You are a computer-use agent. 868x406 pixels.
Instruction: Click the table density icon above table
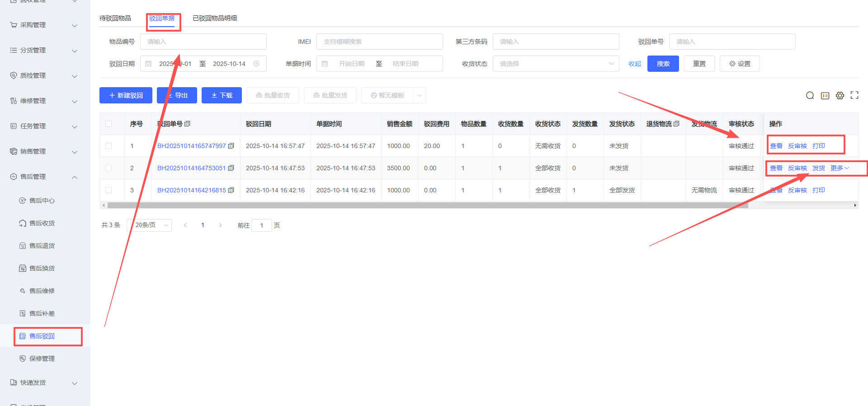(x=825, y=95)
